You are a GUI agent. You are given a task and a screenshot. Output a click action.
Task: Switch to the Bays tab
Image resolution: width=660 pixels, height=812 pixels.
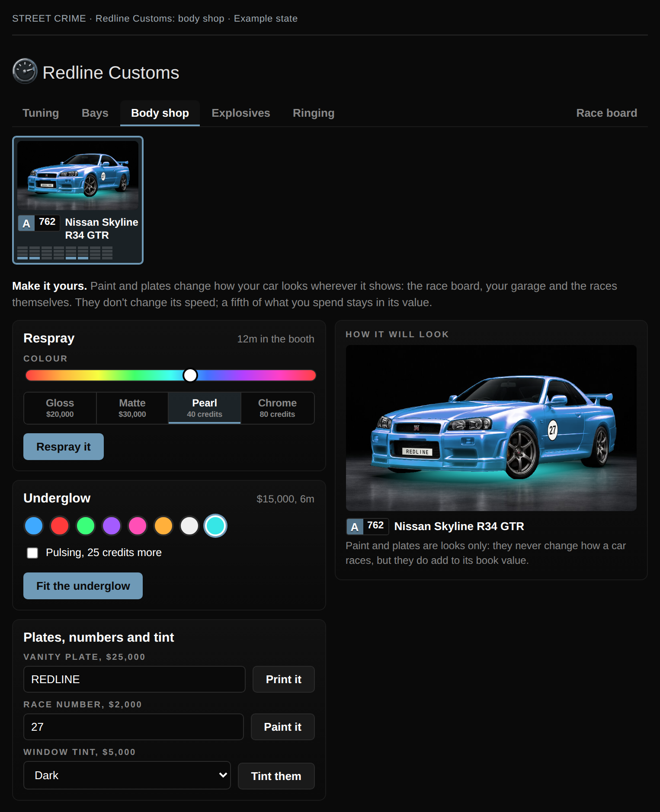click(95, 113)
